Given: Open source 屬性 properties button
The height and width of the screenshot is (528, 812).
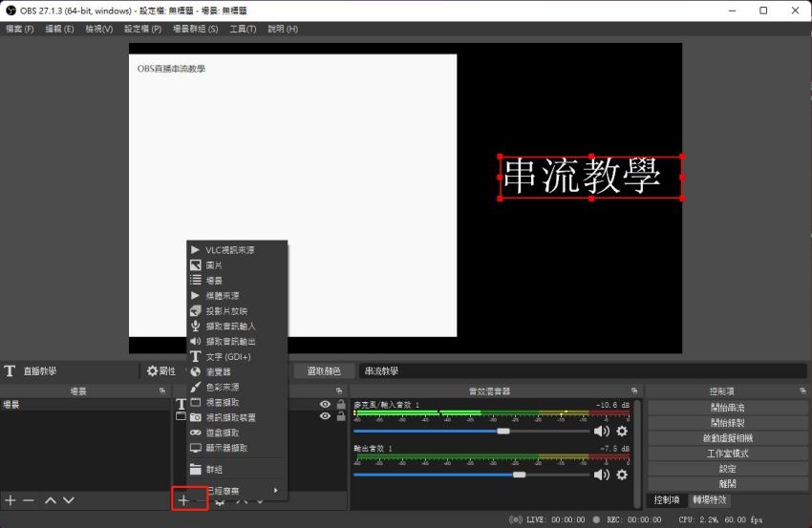Looking at the screenshot, I should pos(161,371).
